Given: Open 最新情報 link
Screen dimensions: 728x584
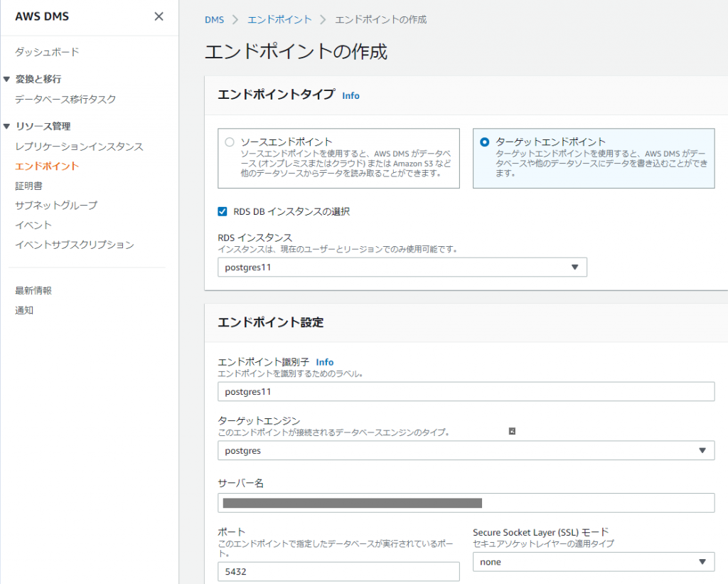Looking at the screenshot, I should pyautogui.click(x=33, y=290).
